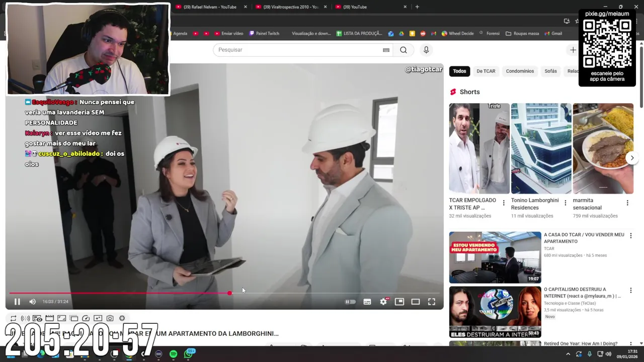Enable miniplayer mode
The height and width of the screenshot is (362, 644).
399,302
